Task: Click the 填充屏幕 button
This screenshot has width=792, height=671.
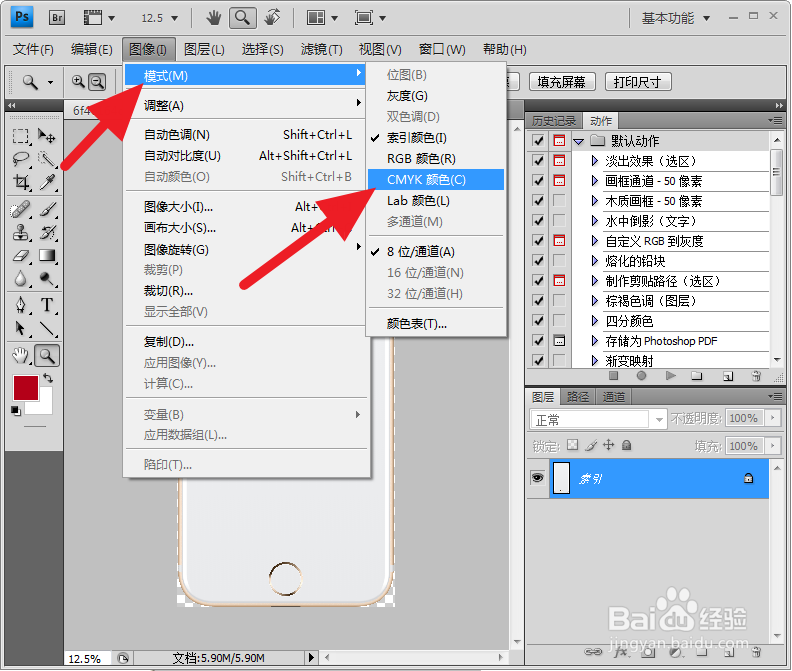Action: click(x=562, y=81)
